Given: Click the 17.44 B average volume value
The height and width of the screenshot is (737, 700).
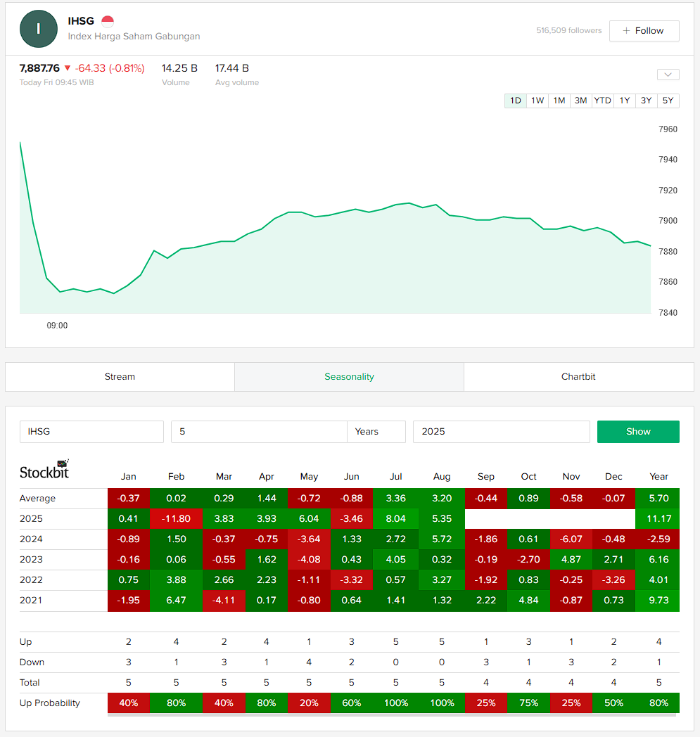Looking at the screenshot, I should [232, 68].
